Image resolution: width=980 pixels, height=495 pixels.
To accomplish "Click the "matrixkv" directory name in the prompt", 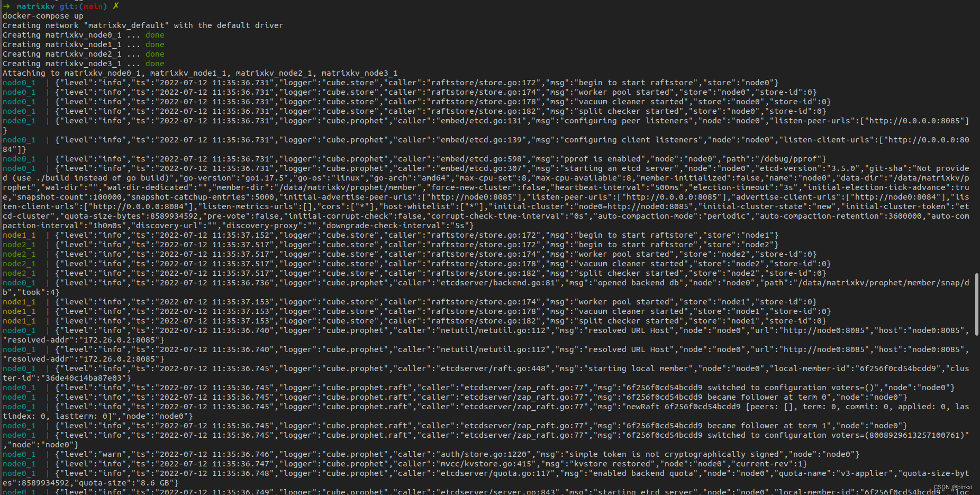I will (x=35, y=6).
